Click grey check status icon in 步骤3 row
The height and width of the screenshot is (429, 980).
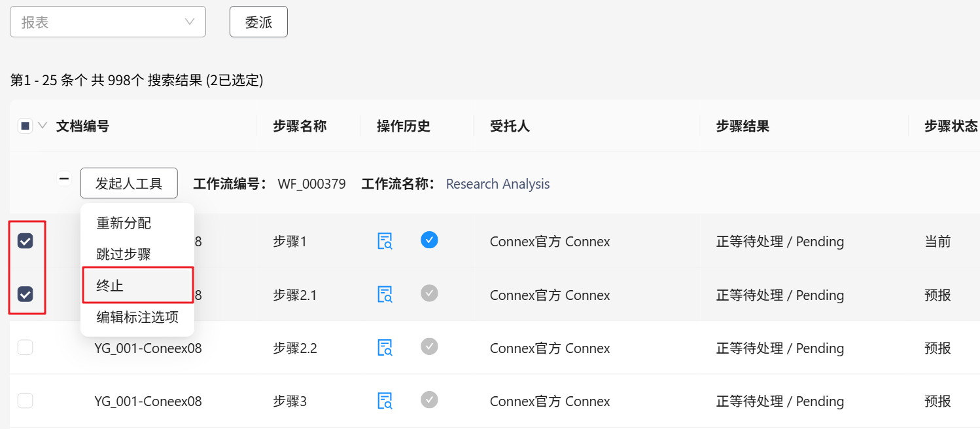[429, 400]
